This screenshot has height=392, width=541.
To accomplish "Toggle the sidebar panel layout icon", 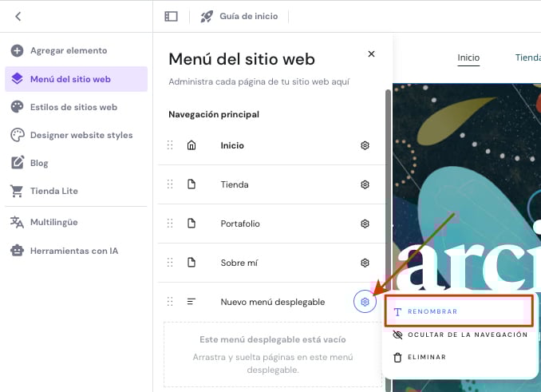I will (171, 16).
